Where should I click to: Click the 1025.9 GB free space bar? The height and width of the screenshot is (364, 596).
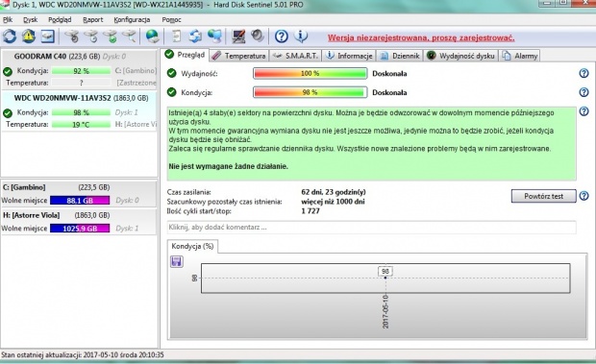tap(80, 229)
